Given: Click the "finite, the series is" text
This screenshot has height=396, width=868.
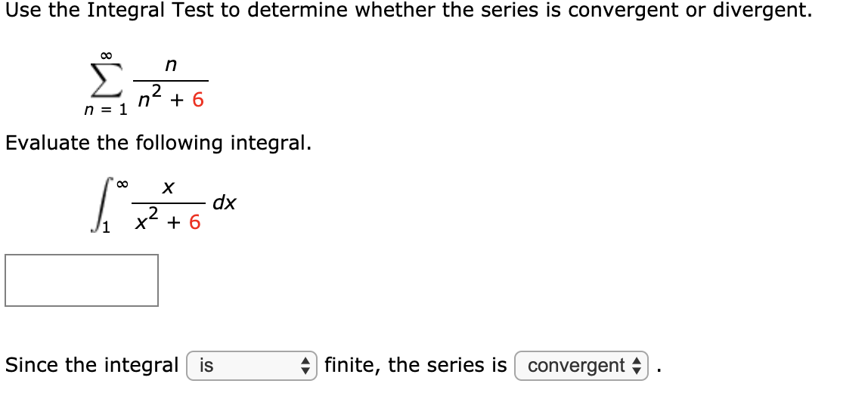Looking at the screenshot, I should (x=416, y=365).
